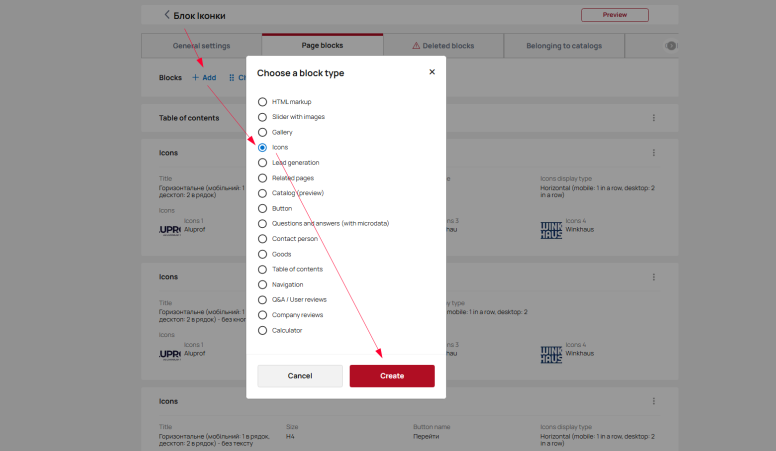Click the Winkhaus logo in second Icons block
776x451 pixels.
coord(551,354)
